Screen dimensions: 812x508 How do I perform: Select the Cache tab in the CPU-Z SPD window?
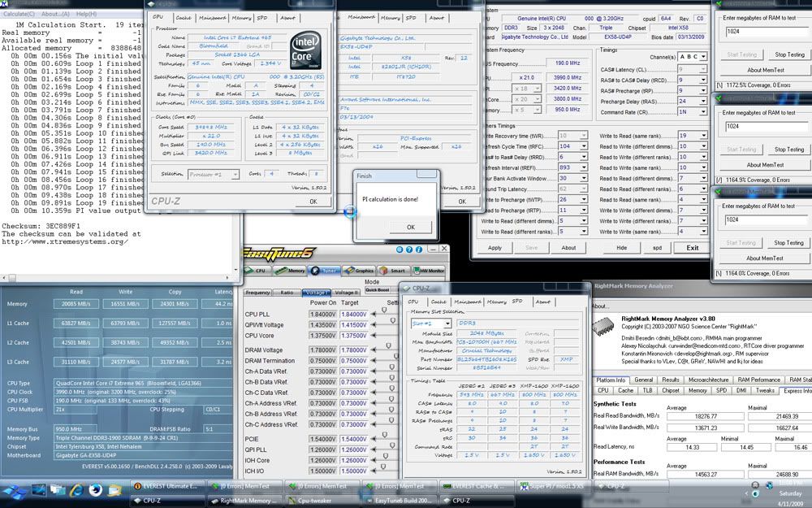point(438,302)
